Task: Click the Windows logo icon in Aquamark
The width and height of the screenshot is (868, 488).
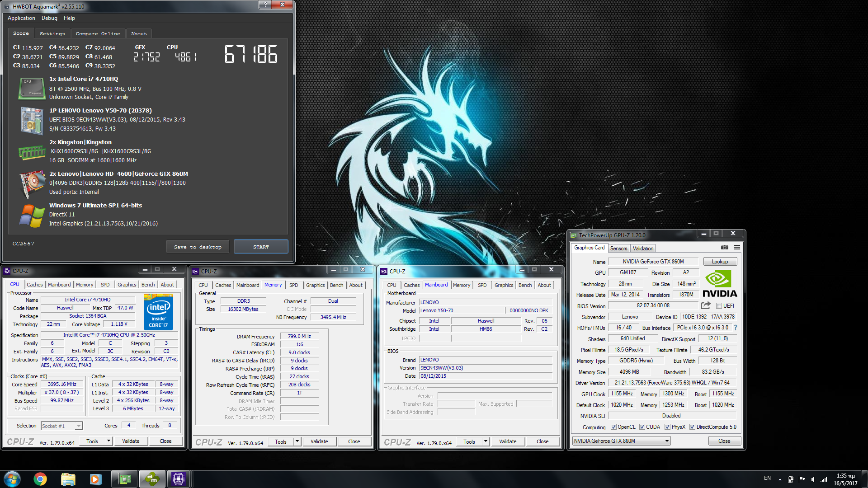Action: click(x=32, y=216)
